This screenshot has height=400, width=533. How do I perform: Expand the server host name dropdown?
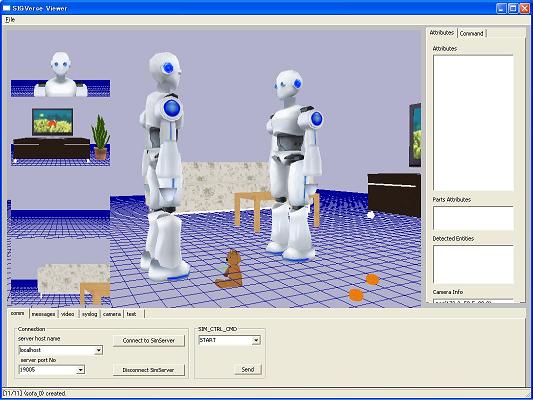[99, 350]
